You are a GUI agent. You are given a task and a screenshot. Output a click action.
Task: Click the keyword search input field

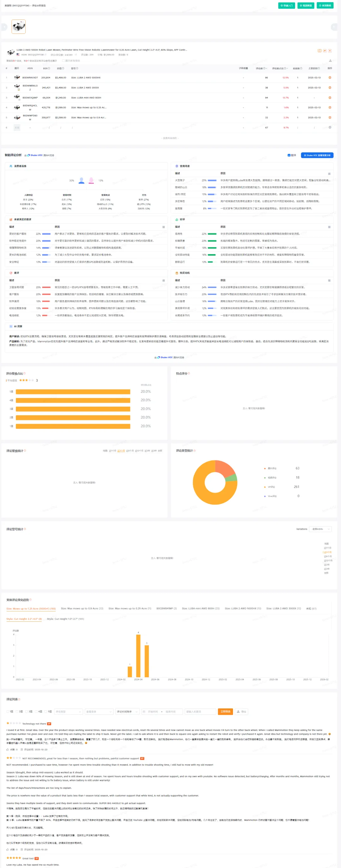pyautogui.click(x=200, y=712)
